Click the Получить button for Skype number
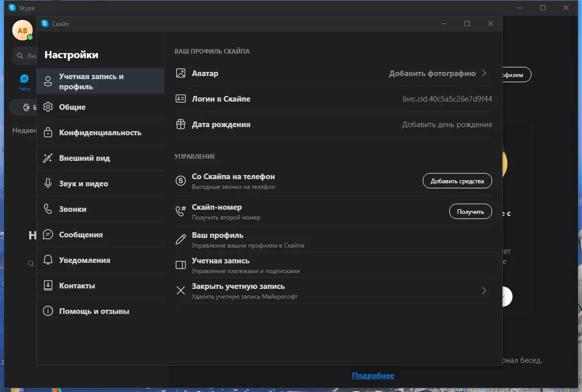Image resolution: width=582 pixels, height=392 pixels. tap(470, 211)
